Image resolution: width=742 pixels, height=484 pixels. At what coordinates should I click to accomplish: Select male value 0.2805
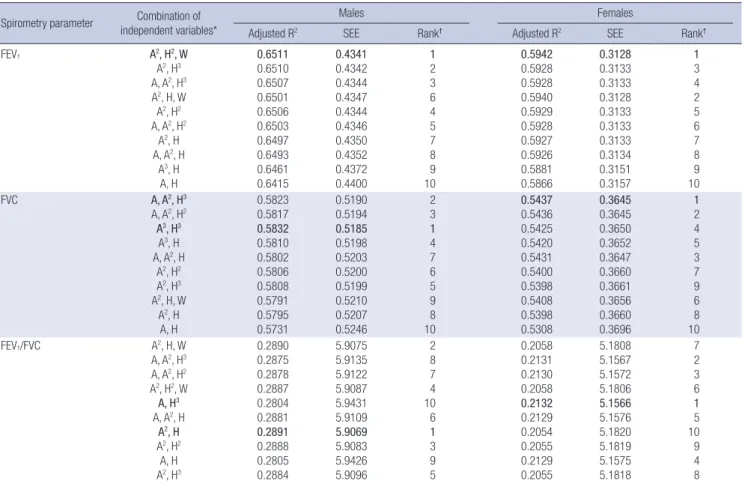(273, 461)
